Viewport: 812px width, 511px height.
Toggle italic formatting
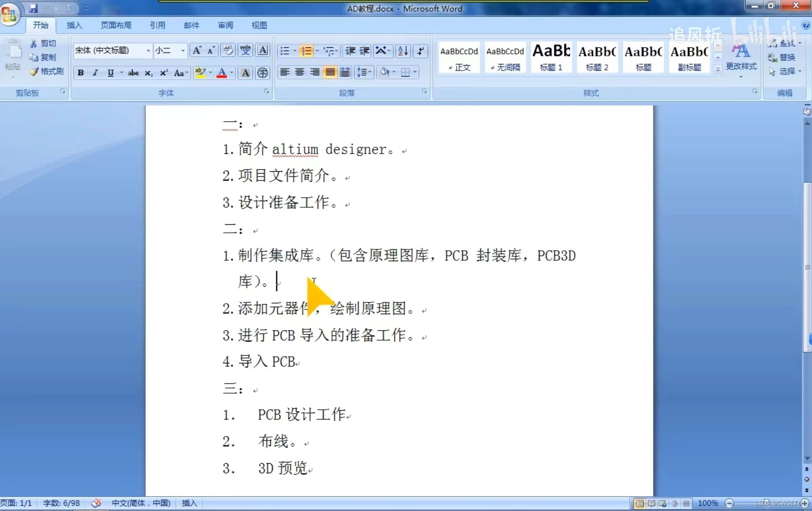pyautogui.click(x=95, y=73)
